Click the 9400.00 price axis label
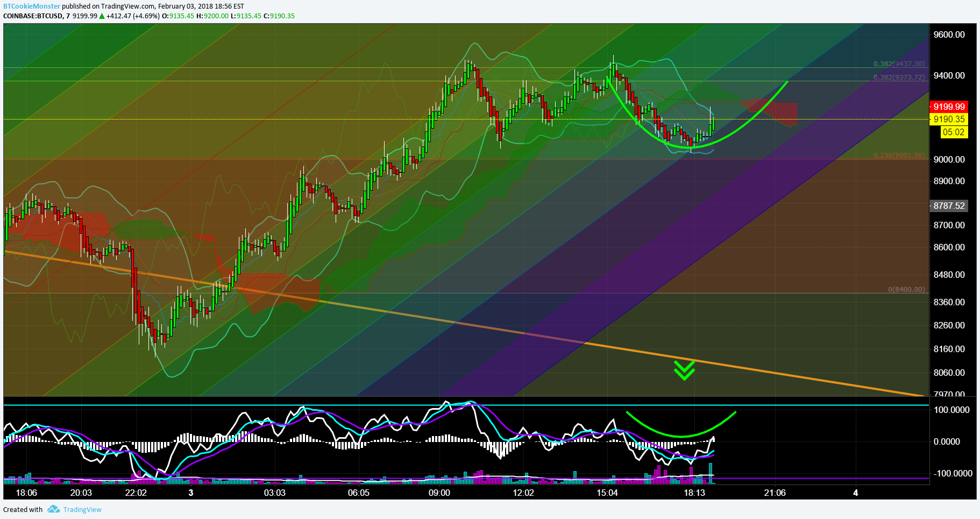Image resolution: width=980 pixels, height=519 pixels. click(949, 75)
